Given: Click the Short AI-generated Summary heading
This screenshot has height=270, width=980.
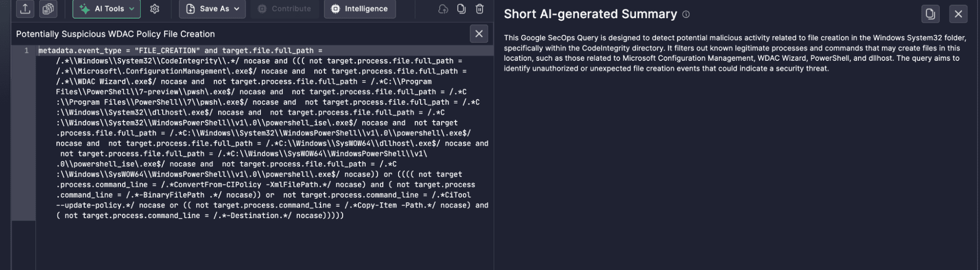Looking at the screenshot, I should (x=590, y=14).
